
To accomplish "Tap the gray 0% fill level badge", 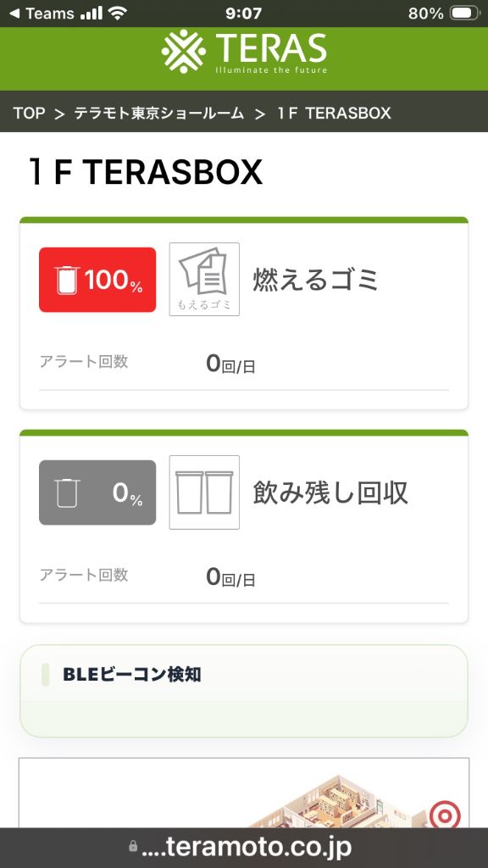I will tap(97, 492).
